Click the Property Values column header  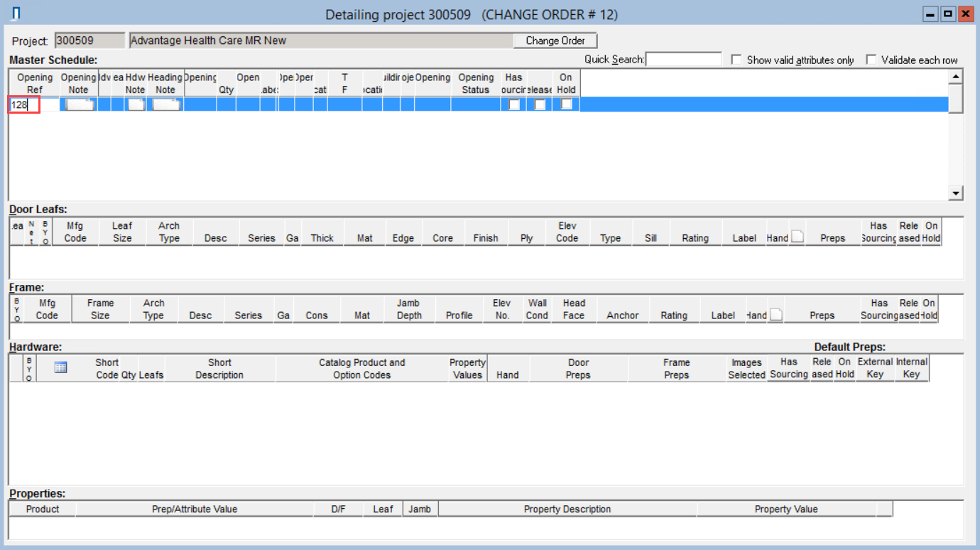coord(467,368)
